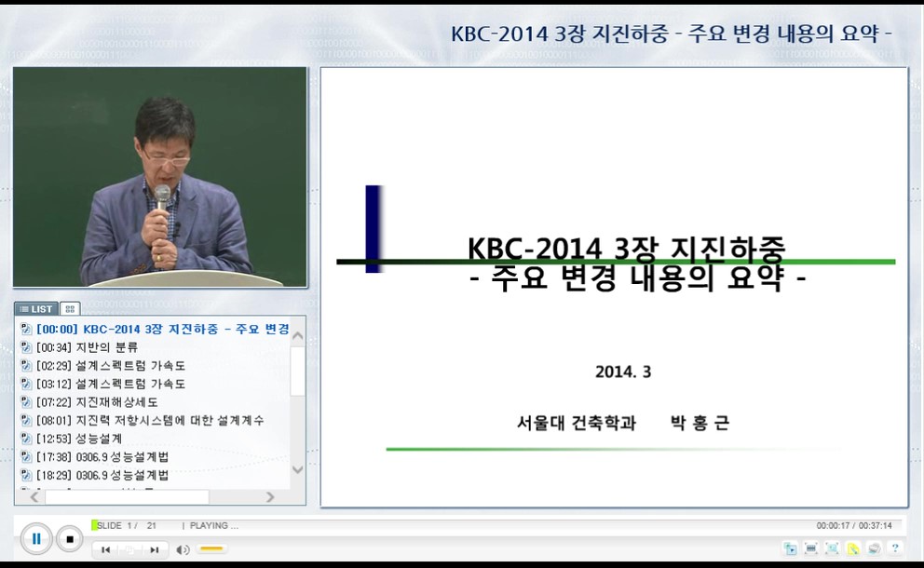Stop the lecture video

[70, 538]
